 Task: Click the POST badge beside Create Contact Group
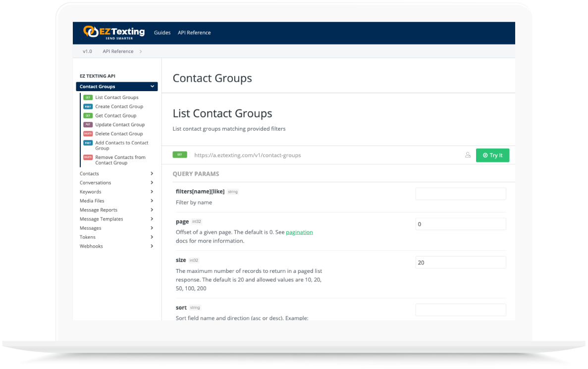(88, 106)
